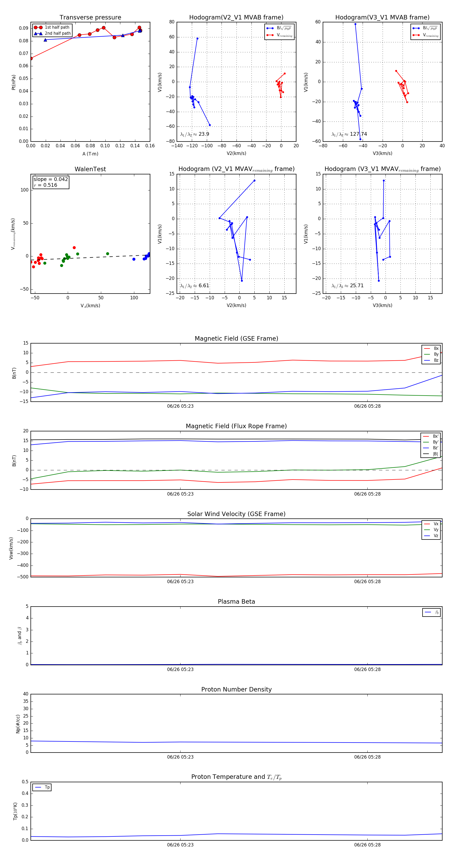Click 'Hodogram (V2_V1 MVAV remaining frame)' title
This screenshot has height=868, width=473.
pyautogui.click(x=236, y=169)
